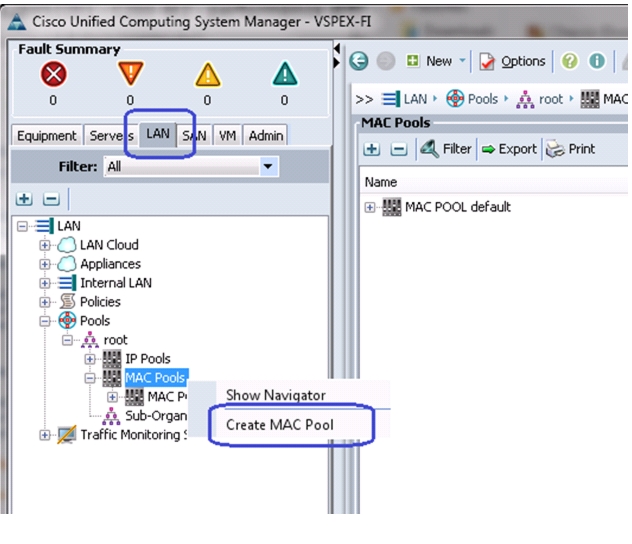Expand the Internal LAN node
Image resolution: width=632 pixels, height=544 pixels.
(x=45, y=283)
